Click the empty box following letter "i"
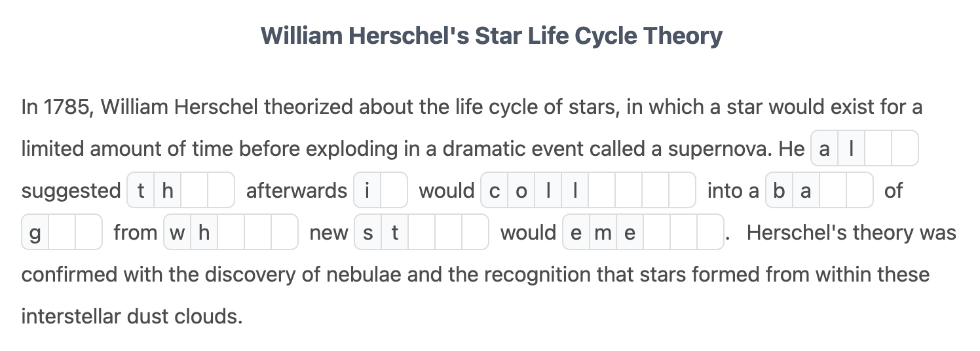980x351 pixels. click(394, 191)
